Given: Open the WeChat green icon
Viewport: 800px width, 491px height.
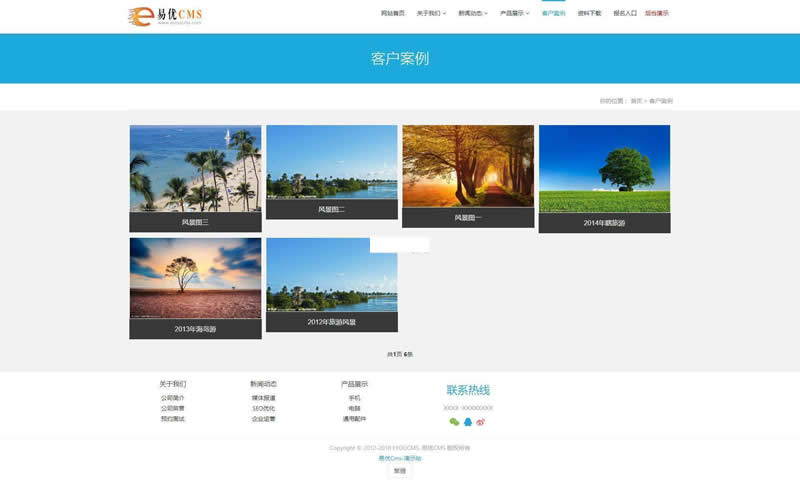Looking at the screenshot, I should (x=454, y=422).
